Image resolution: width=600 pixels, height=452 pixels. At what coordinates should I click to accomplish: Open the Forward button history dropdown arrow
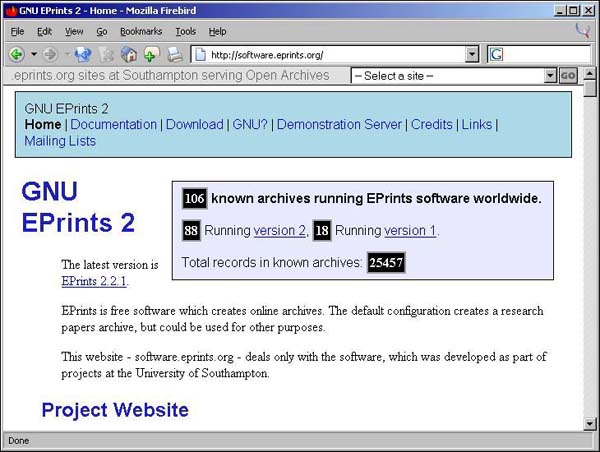[67, 54]
